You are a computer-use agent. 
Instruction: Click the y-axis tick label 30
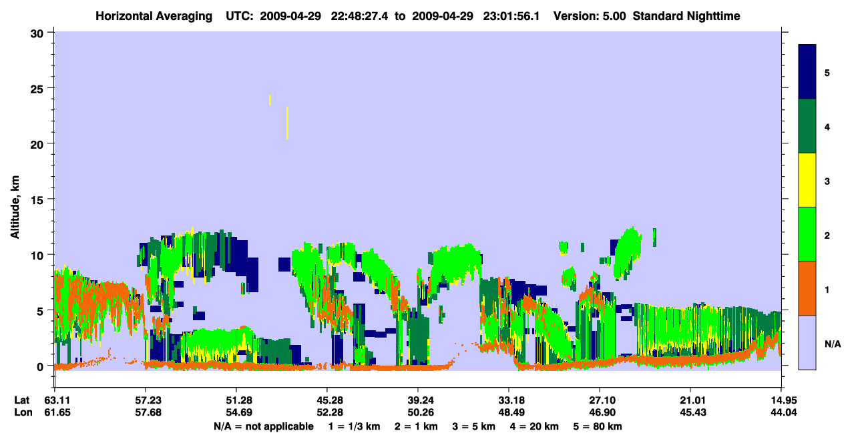coord(39,32)
